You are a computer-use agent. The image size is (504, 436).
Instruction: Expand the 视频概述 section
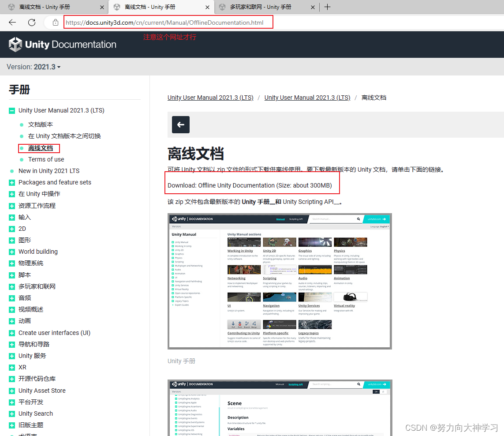coord(12,309)
